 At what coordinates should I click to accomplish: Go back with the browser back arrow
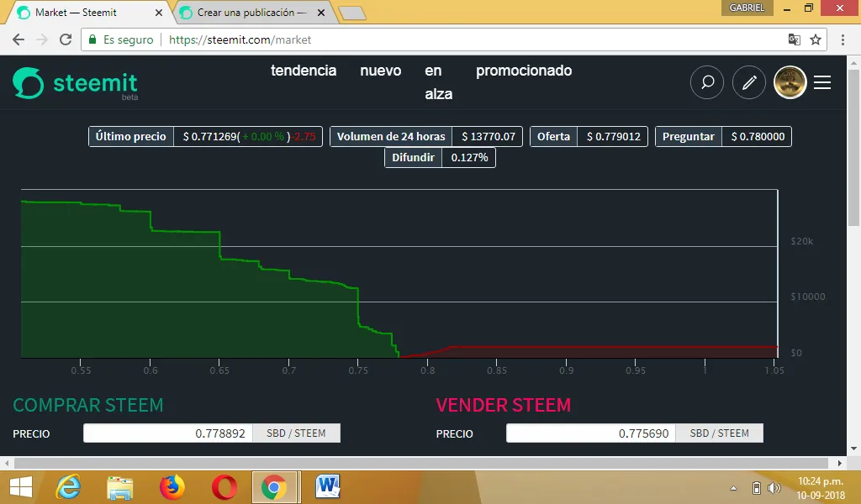18,39
